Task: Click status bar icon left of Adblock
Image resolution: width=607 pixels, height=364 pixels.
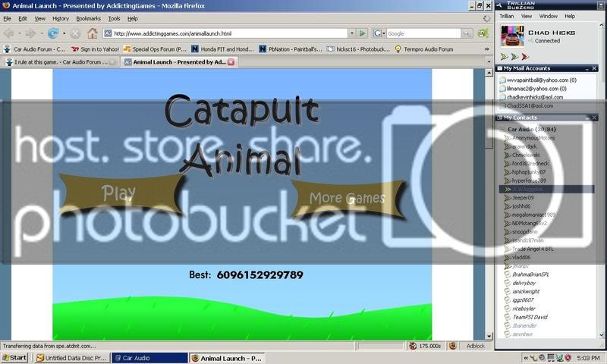Action: pos(452,346)
